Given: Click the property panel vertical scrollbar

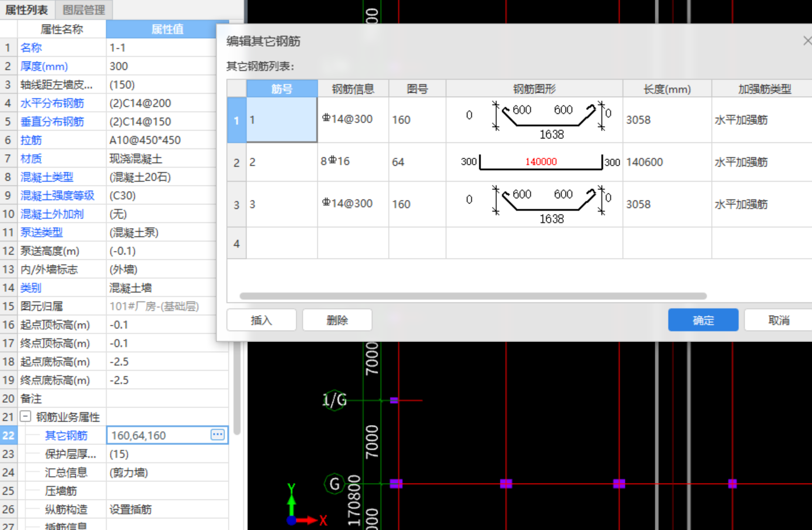Looking at the screenshot, I should (x=237, y=387).
